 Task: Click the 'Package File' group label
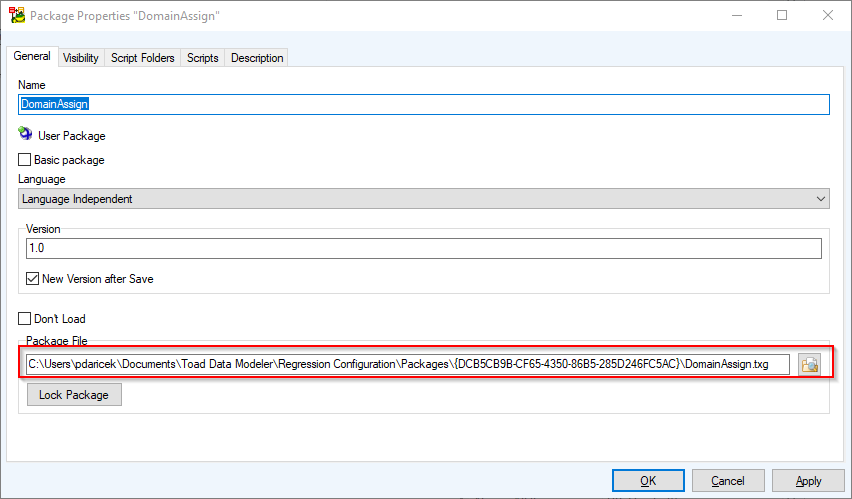(57, 341)
